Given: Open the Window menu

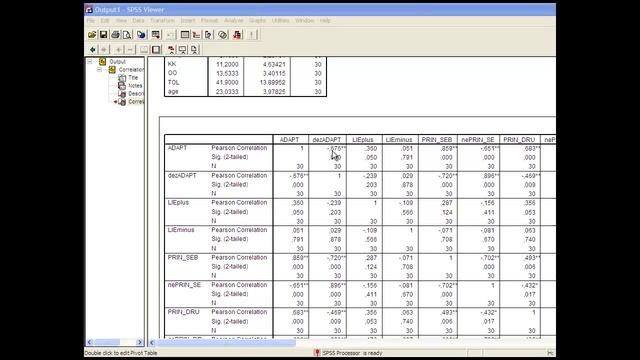Looking at the screenshot, I should [304, 20].
